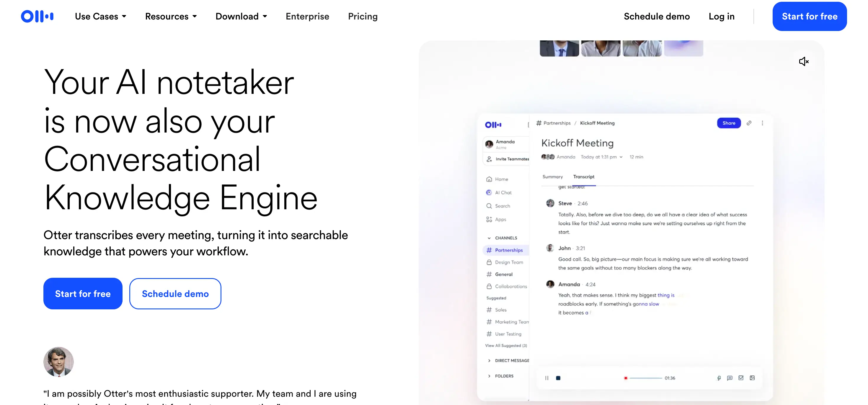Image resolution: width=868 pixels, height=405 pixels.
Task: Click the Home icon in the demo sidebar
Action: [x=489, y=179]
